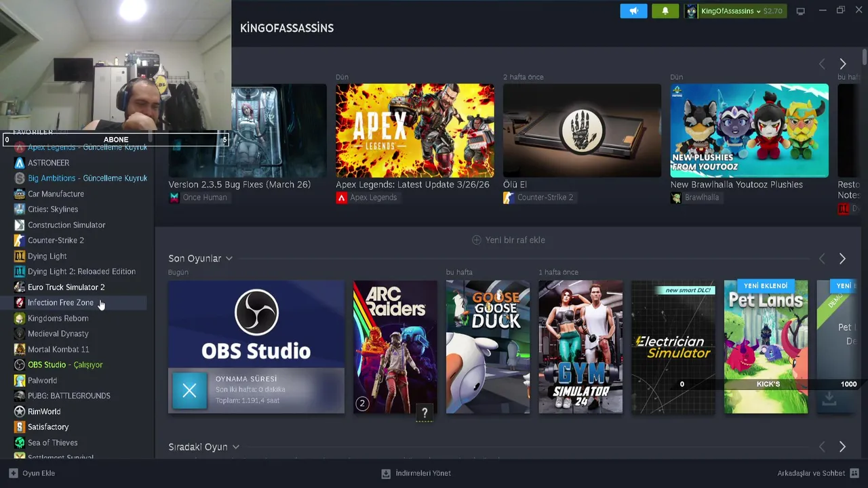Screen dimensions: 868x488
Task: Click the number 2 badge on ARC Raiders
Action: 362,404
